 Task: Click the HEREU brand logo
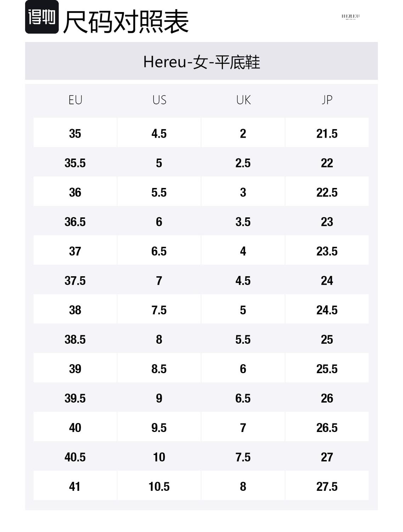[351, 16]
